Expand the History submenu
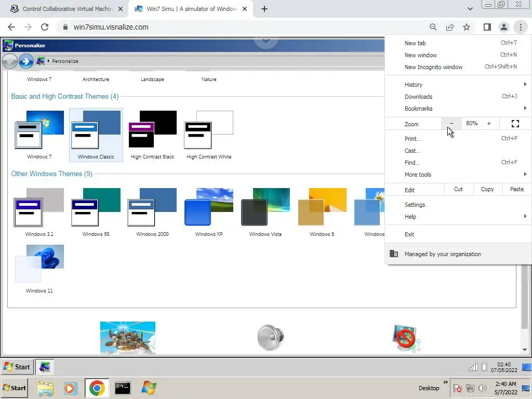The image size is (532, 399). [x=458, y=85]
